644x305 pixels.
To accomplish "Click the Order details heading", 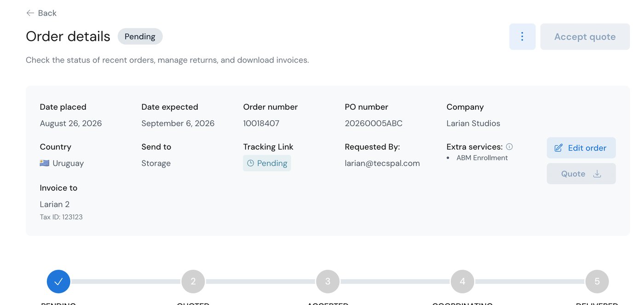I will (x=68, y=36).
